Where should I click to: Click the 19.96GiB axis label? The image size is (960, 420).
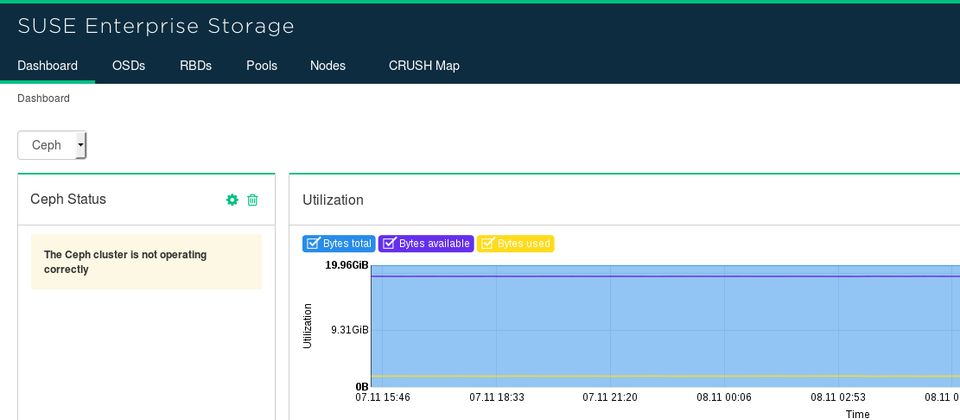point(347,265)
